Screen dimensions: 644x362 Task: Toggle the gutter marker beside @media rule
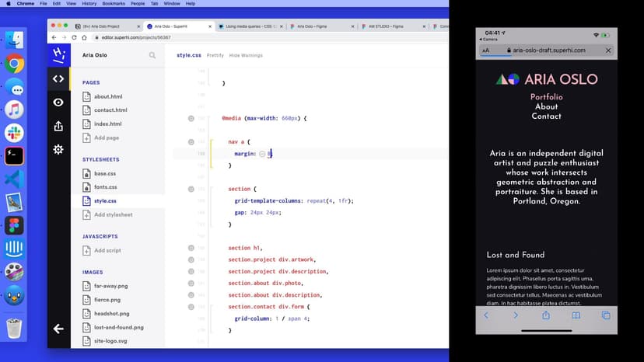(x=191, y=118)
